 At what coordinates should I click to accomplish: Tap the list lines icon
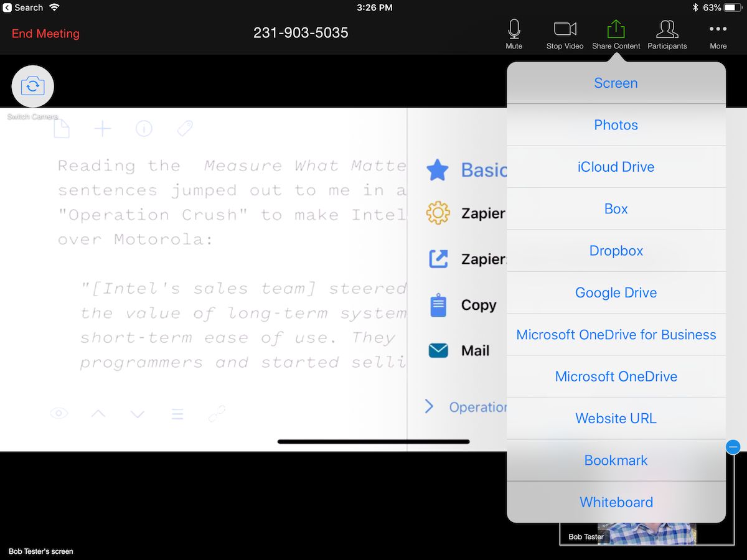177,414
